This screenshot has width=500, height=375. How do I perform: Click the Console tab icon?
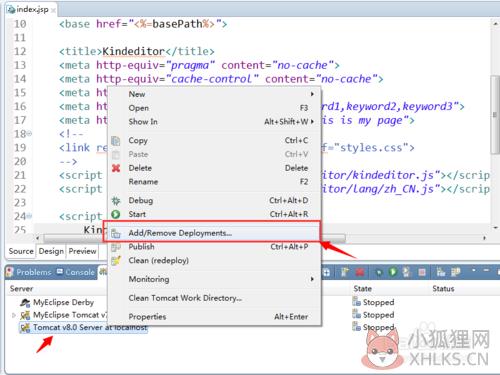(60, 272)
